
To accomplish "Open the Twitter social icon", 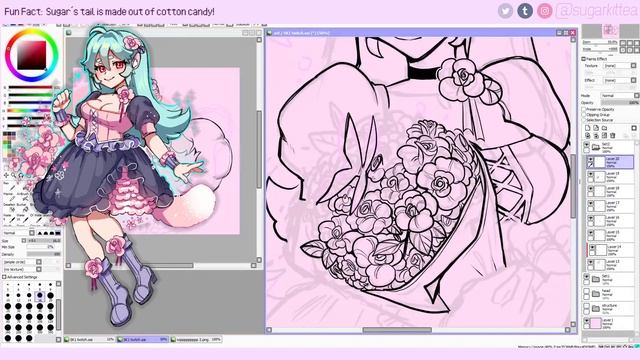I will 505,11.
